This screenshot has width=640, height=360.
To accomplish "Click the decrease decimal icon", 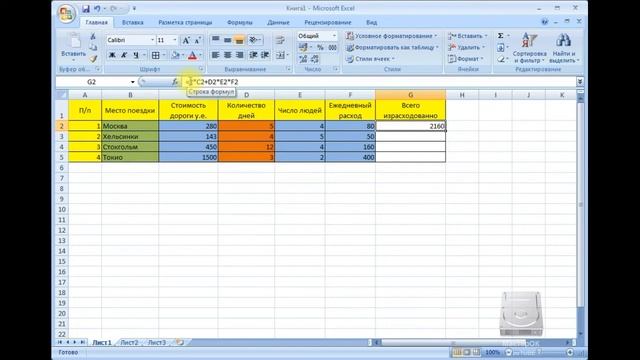I will pos(315,59).
